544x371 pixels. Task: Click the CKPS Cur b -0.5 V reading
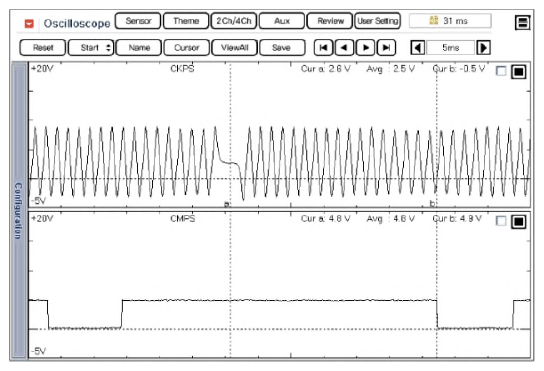point(459,69)
